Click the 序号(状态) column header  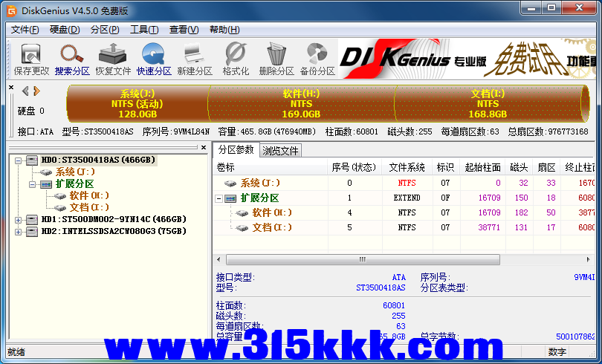355,168
